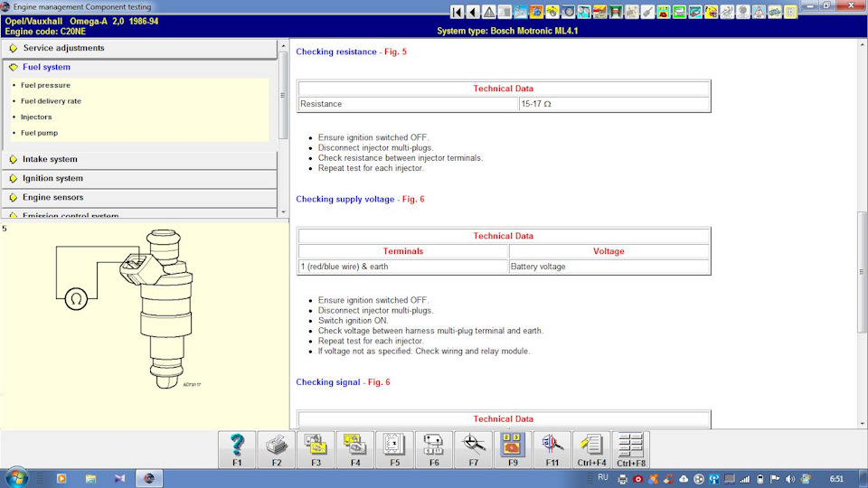The width and height of the screenshot is (868, 488).
Task: Click the F4 image toolbar button
Action: coord(354,450)
